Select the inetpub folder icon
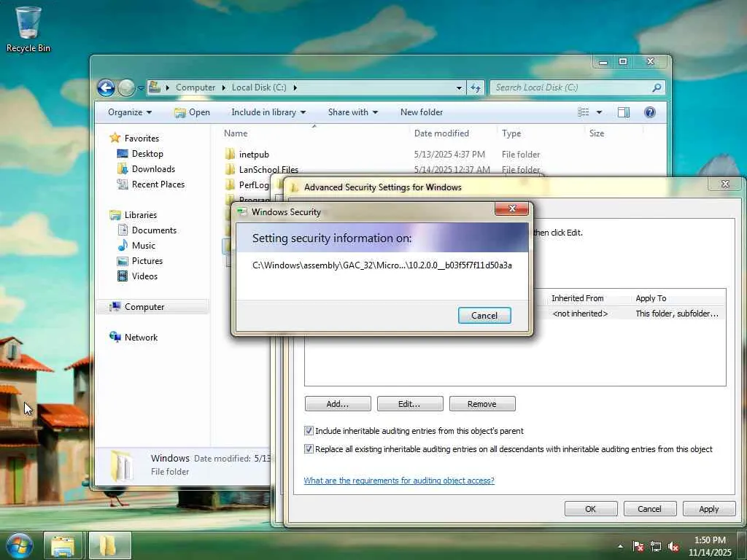The image size is (747, 560). pos(230,154)
